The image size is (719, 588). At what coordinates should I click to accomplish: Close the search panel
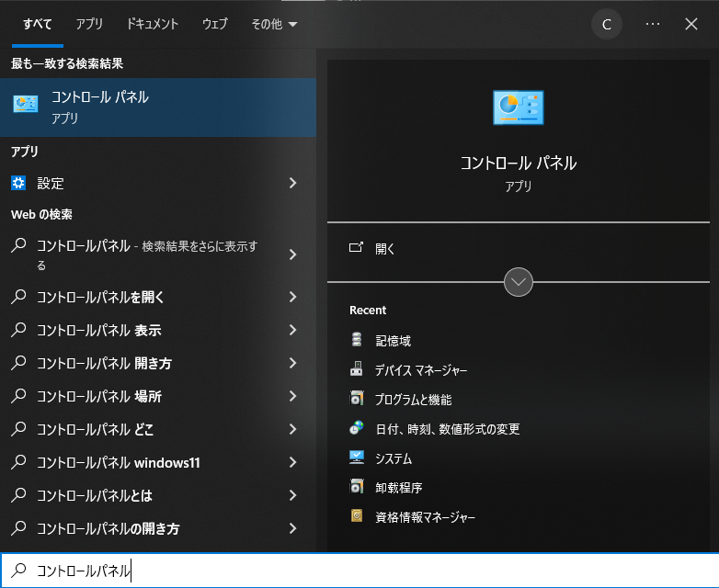pos(691,24)
